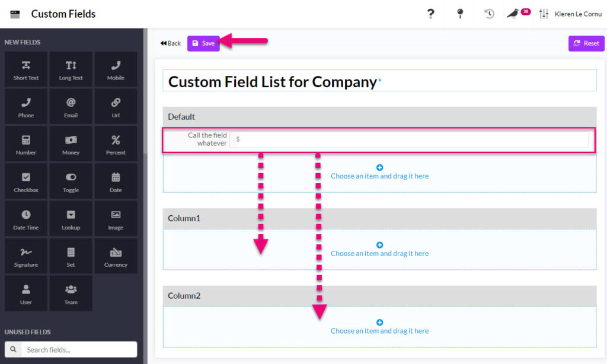This screenshot has width=607, height=364.
Task: Select the 'Call the field whatever' label
Action: click(x=207, y=139)
